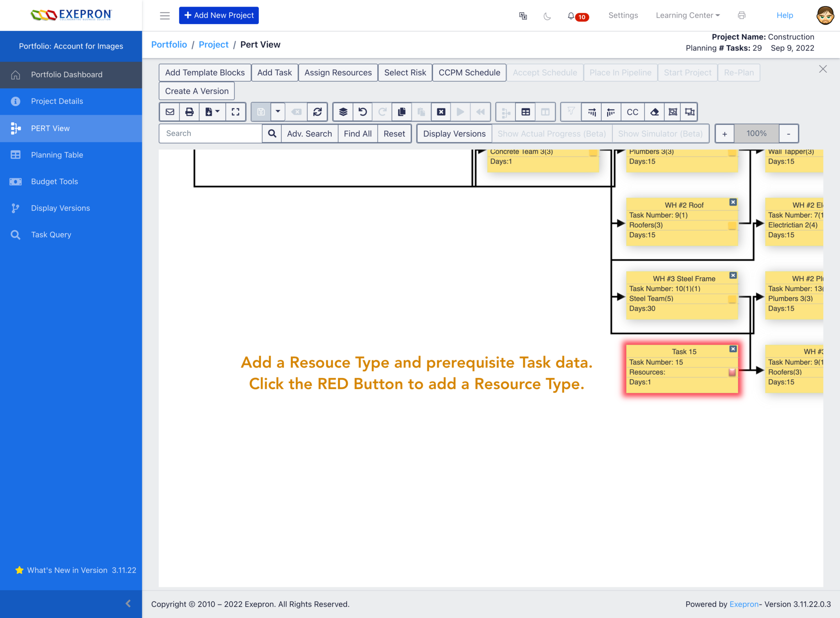The height and width of the screenshot is (618, 840).
Task: Click the magnifier search button
Action: [272, 133]
